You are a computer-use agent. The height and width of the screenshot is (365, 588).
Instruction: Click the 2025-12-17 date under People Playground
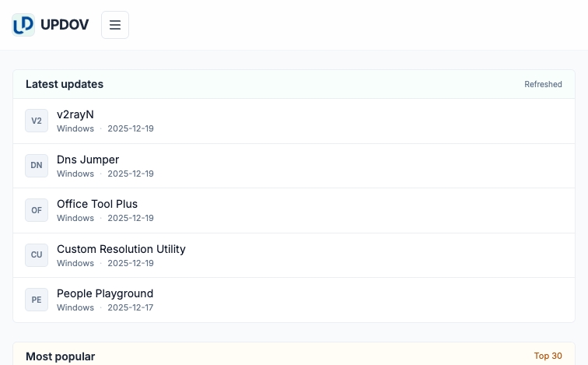[x=131, y=307]
